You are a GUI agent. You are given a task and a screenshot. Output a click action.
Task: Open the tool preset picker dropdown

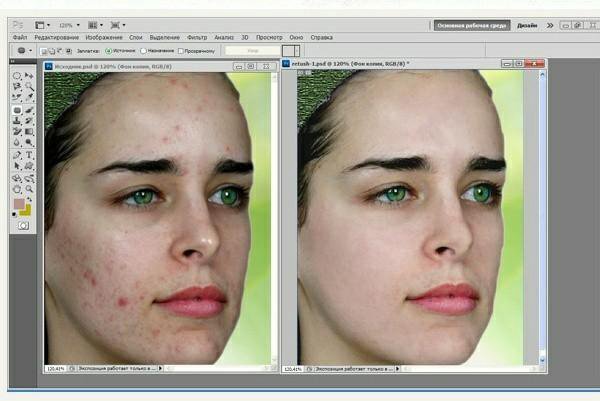[x=24, y=49]
